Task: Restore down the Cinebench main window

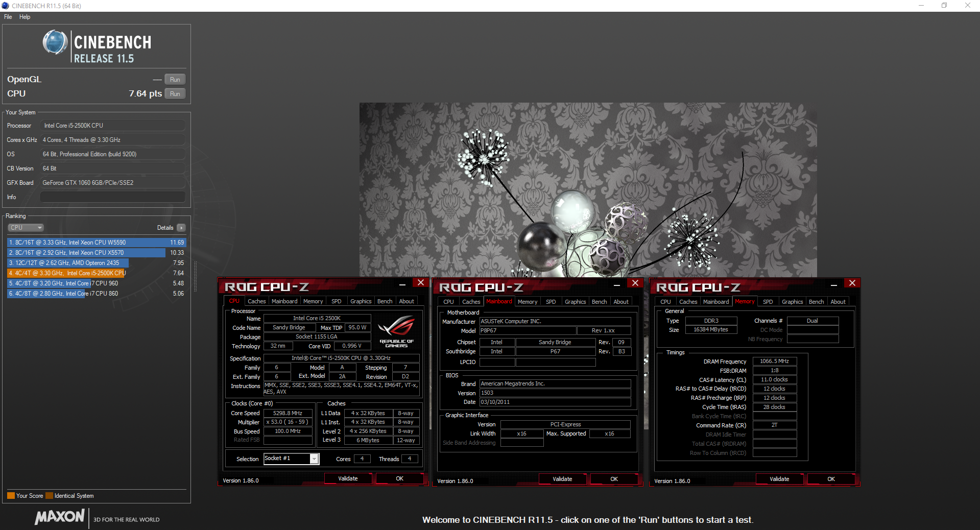Action: (x=944, y=6)
